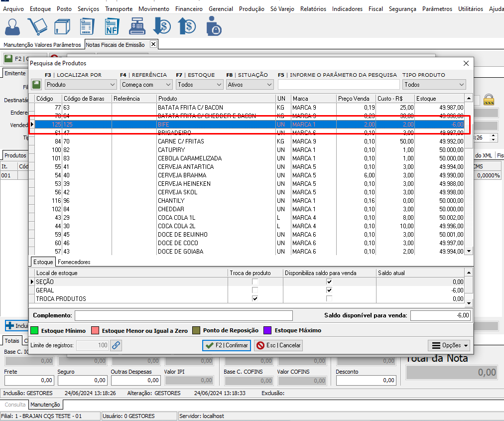The width and height of the screenshot is (504, 421).
Task: Click the dollar down-arrow toolbar icon
Action: 162,26
